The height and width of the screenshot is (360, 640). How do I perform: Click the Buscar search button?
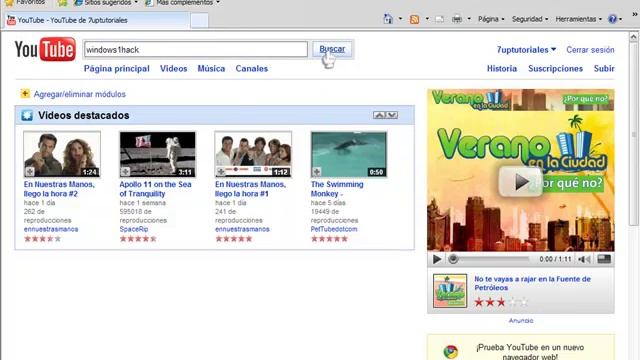point(332,49)
